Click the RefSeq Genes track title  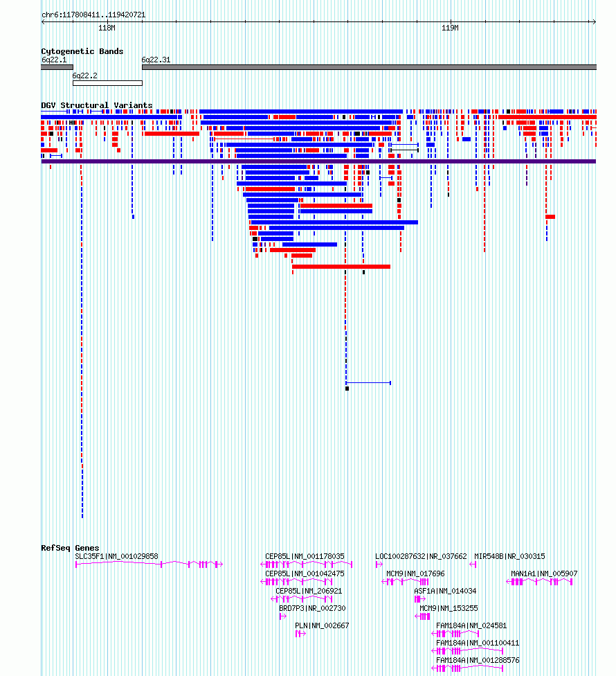[70, 548]
